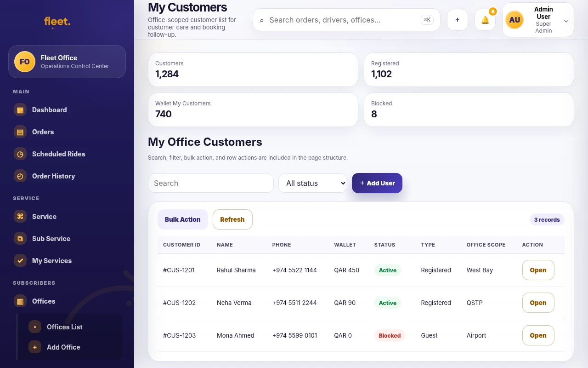Screen dimensions: 588x368
Task: Click the Offices List bullet icon
Action: click(35, 327)
